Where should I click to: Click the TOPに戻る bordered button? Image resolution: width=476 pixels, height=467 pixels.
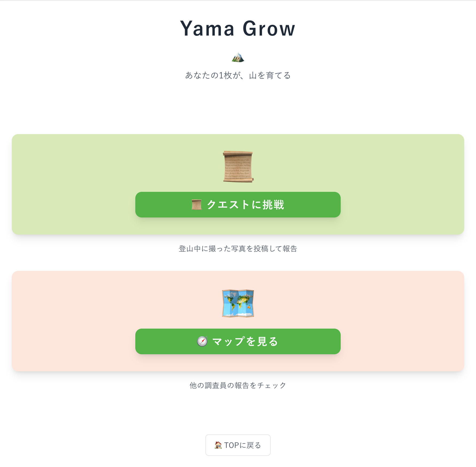(237, 445)
